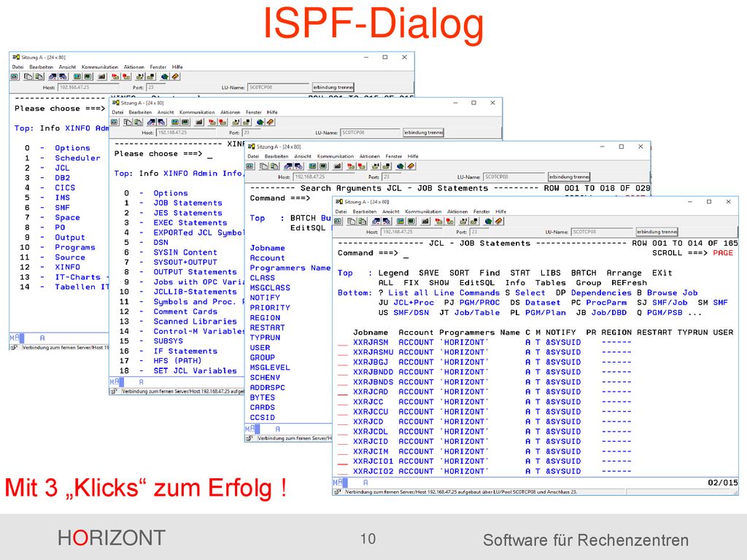This screenshot has height=560, width=747.
Task: Click 'REFresh' command in front window
Action: pyautogui.click(x=630, y=283)
